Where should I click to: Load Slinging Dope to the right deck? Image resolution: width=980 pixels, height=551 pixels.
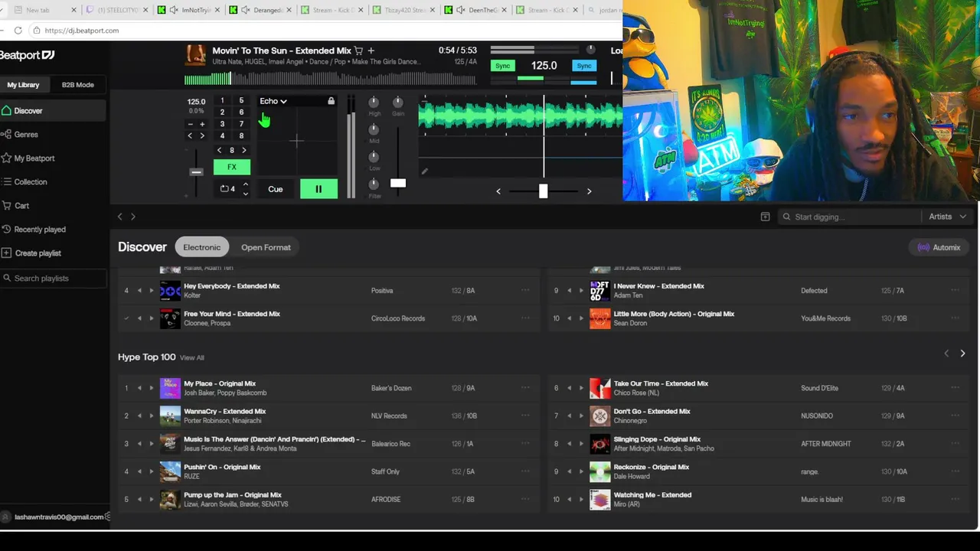[580, 444]
